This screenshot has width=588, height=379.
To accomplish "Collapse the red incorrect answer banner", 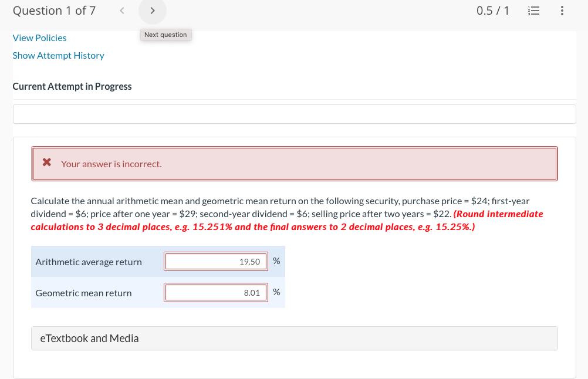I will [293, 163].
